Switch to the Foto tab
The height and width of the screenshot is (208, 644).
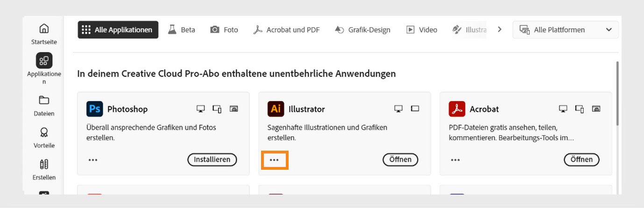click(x=224, y=29)
